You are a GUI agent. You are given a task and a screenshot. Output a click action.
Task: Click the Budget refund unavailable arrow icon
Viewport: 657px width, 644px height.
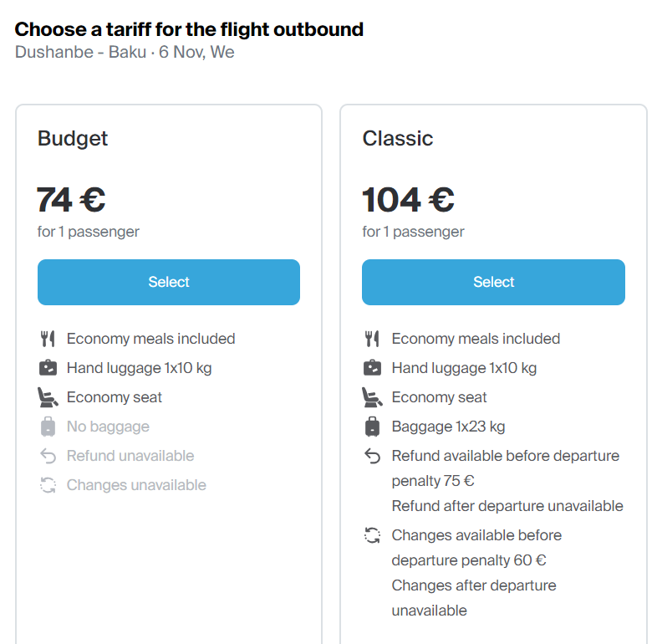click(x=48, y=456)
